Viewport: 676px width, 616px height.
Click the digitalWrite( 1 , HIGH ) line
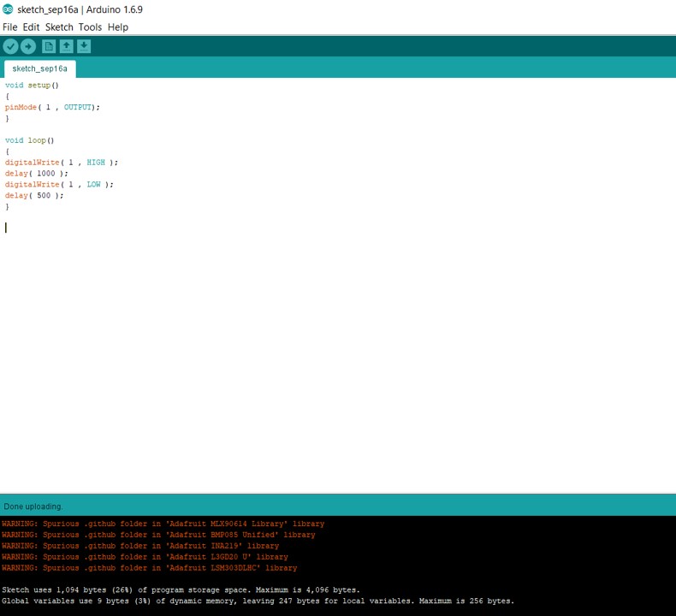[x=62, y=163]
